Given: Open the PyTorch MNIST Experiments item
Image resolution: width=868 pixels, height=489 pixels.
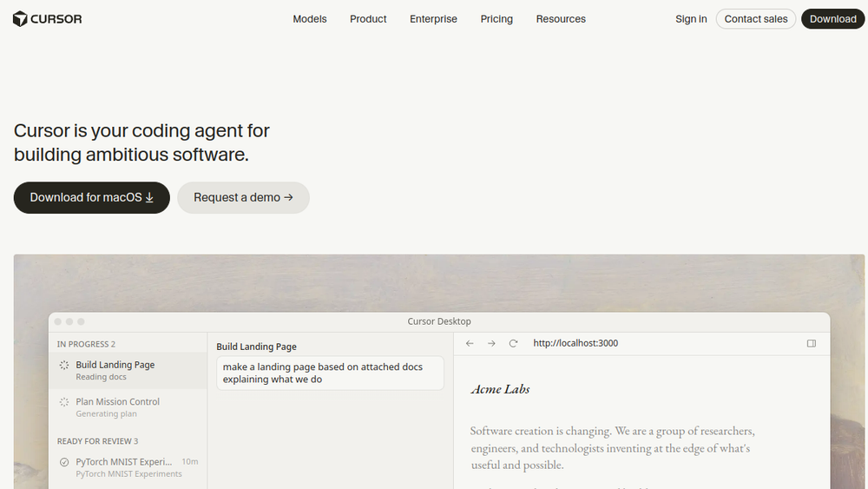Looking at the screenshot, I should click(x=128, y=467).
